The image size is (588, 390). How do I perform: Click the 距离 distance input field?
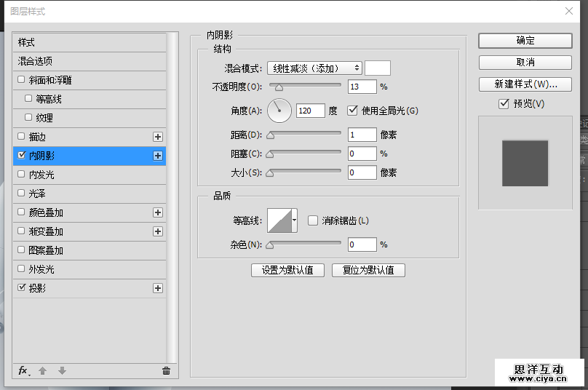(x=362, y=135)
